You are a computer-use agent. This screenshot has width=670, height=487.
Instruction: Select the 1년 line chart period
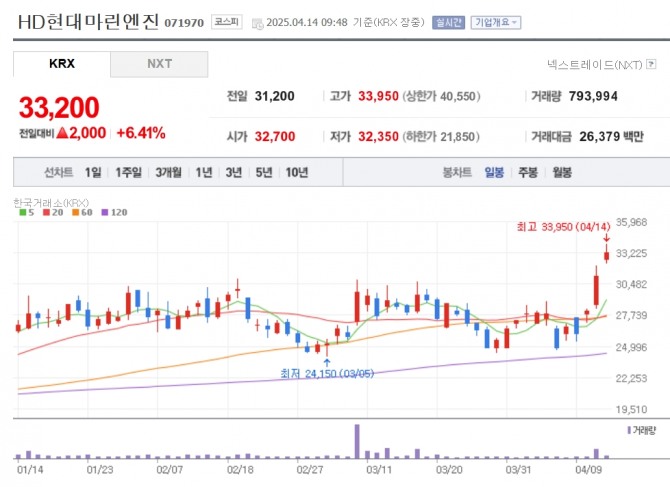click(204, 173)
